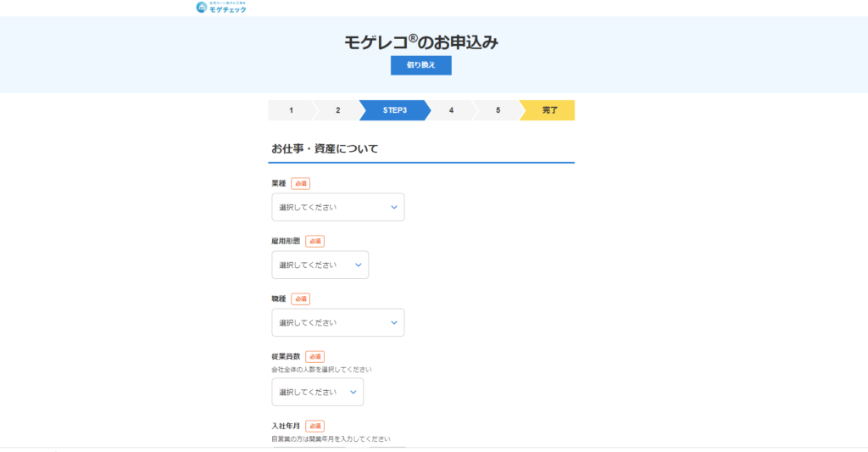Click the モゲレコのお申込み title
868x452 pixels.
pyautogui.click(x=420, y=42)
